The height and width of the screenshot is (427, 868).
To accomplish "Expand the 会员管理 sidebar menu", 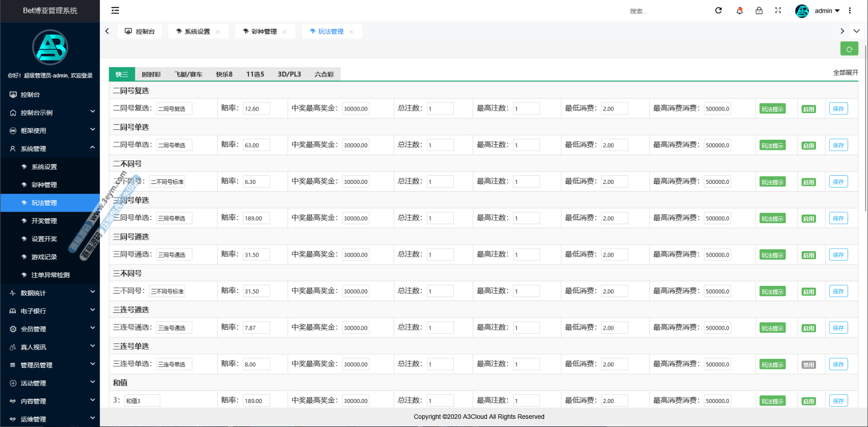I will tap(50, 329).
